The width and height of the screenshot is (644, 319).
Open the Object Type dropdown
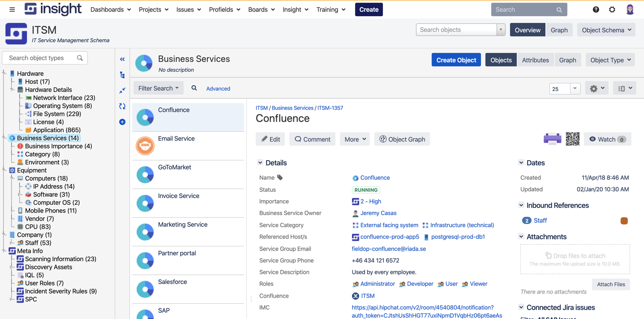(x=610, y=60)
